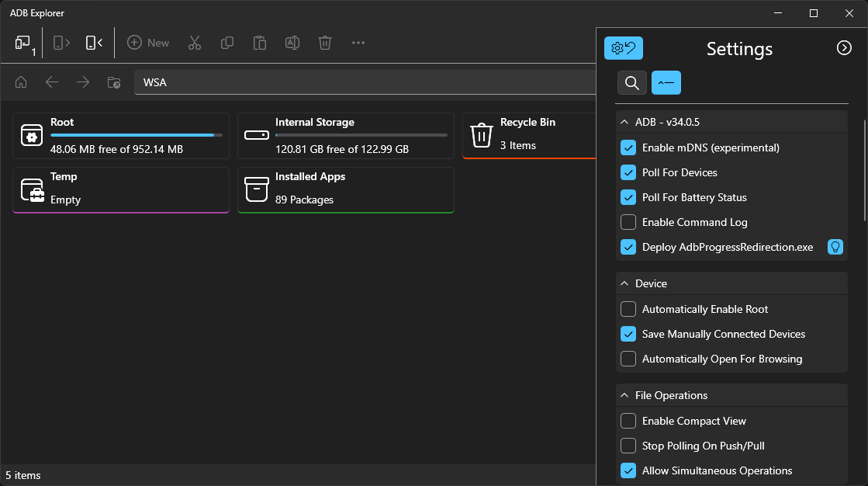Screen dimensions: 868x486
Task: Open the settings search magnifier
Action: (x=631, y=82)
